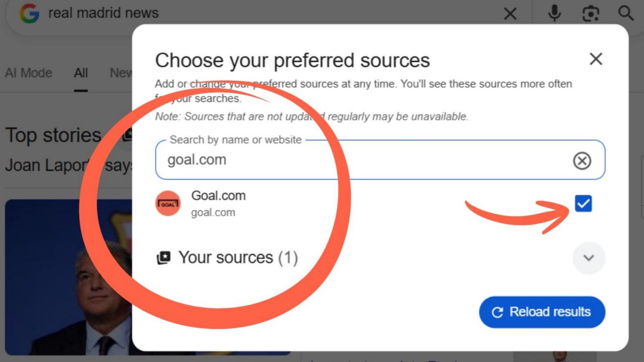
Task: Select the All results tab
Action: point(80,73)
